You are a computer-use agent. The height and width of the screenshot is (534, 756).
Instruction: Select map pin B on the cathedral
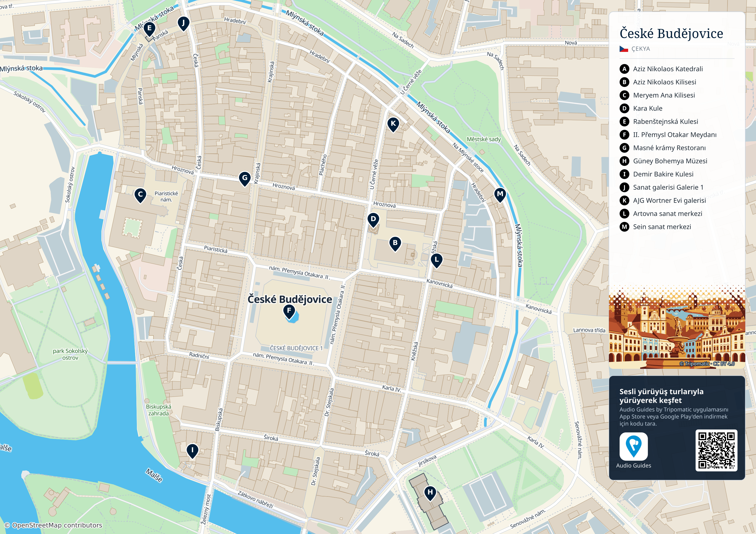click(x=395, y=244)
